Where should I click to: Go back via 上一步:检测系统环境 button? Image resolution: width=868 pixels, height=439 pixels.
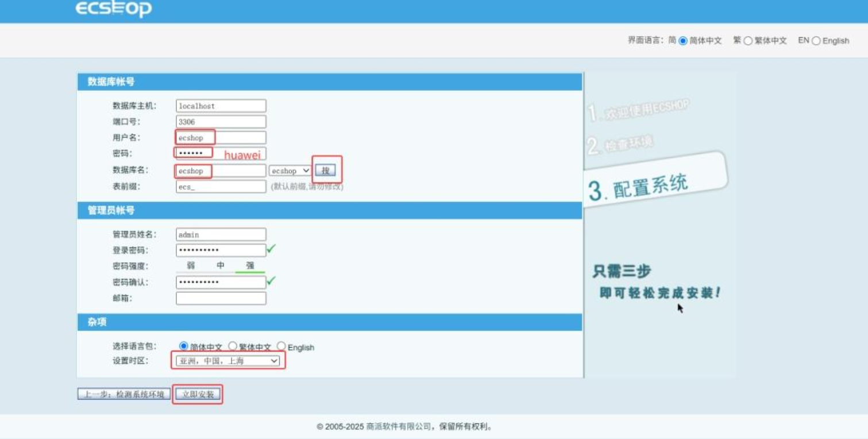coord(124,394)
